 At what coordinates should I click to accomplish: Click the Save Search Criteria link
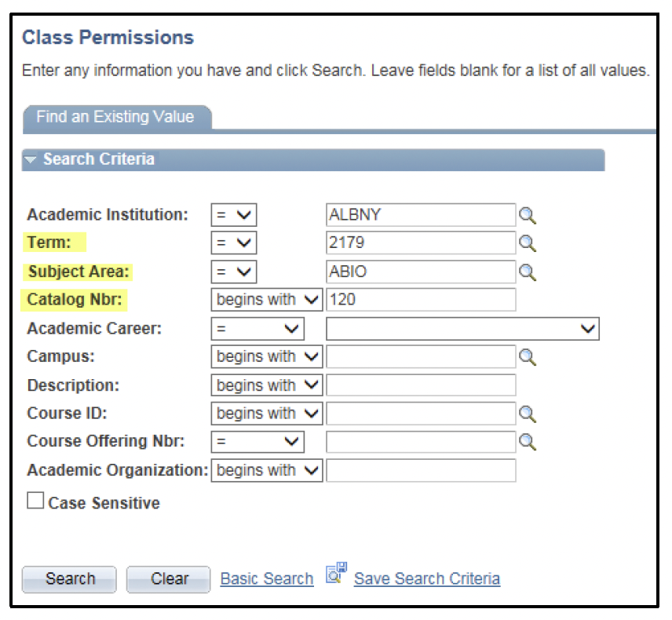(426, 578)
